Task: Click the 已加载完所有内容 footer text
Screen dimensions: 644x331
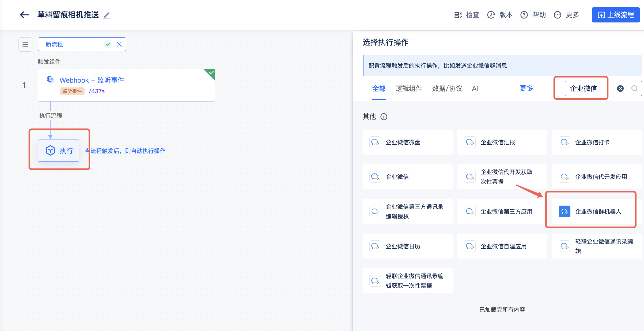Action: pos(502,310)
